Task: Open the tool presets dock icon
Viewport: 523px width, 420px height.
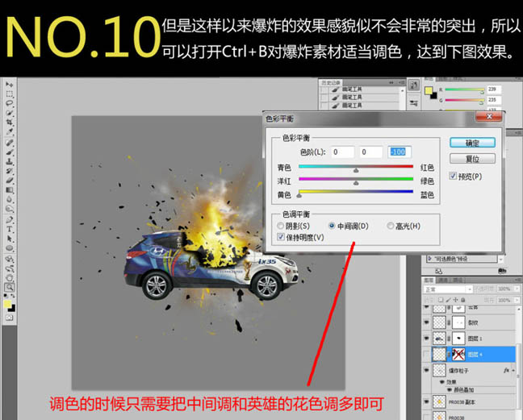Action: (413, 103)
